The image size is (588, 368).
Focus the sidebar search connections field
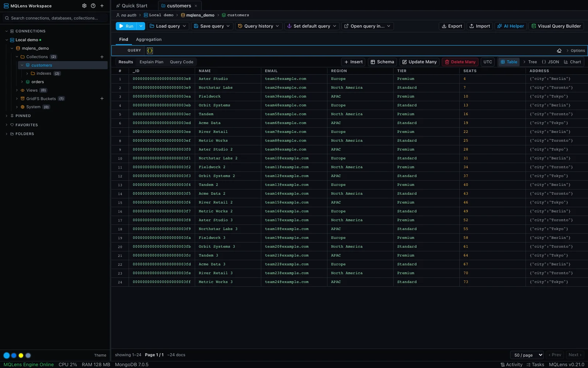(x=55, y=18)
